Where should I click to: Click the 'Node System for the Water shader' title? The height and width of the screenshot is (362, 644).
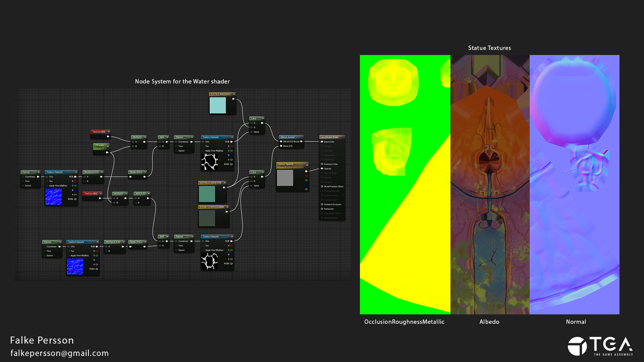pyautogui.click(x=182, y=81)
